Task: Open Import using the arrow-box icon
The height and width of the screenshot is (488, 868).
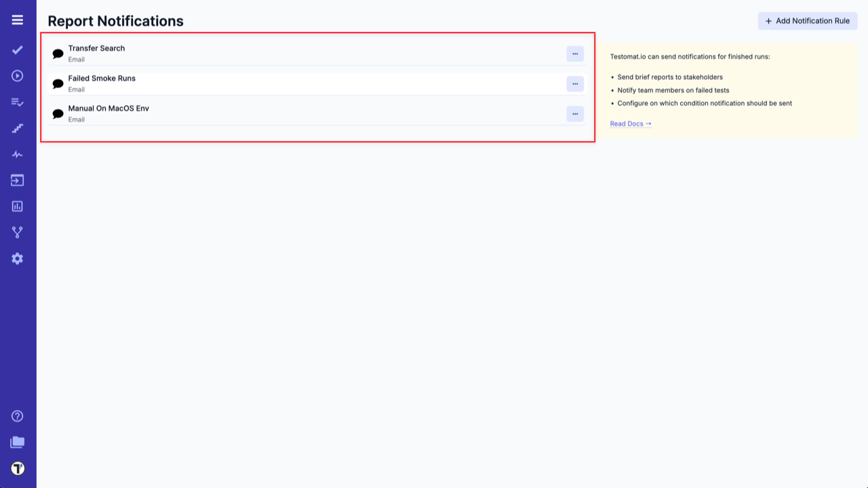Action: pos(18,180)
